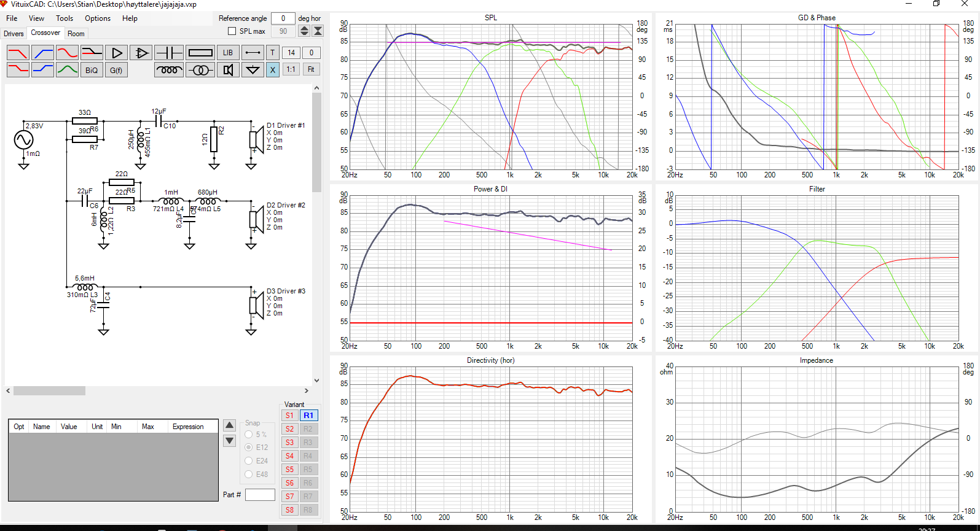Open the File menu
980x531 pixels.
(12, 18)
